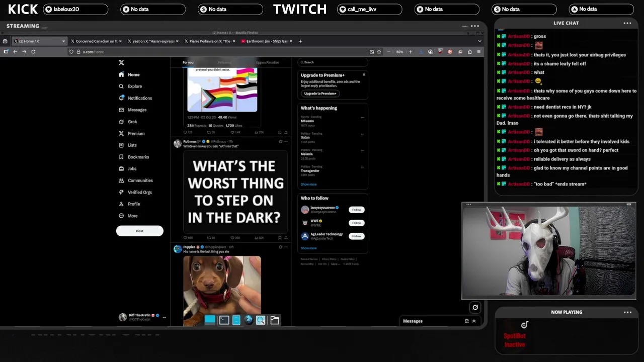The width and height of the screenshot is (644, 362).
Task: Open more options on Puppies post
Action: pos(286,247)
